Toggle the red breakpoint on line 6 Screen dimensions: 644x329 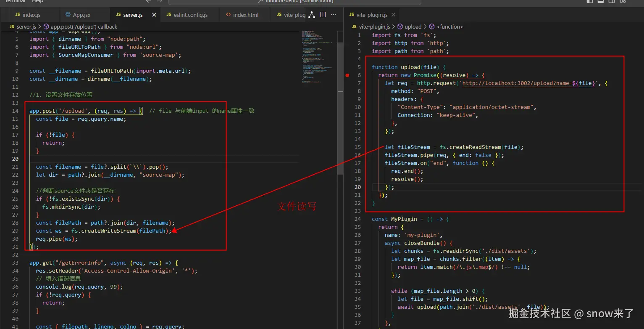347,75
